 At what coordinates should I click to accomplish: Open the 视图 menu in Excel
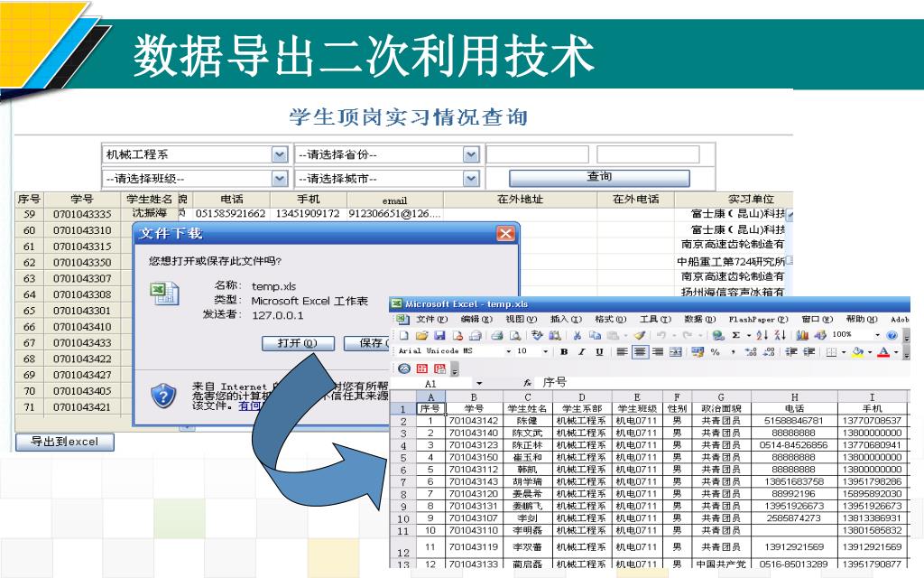[521, 319]
